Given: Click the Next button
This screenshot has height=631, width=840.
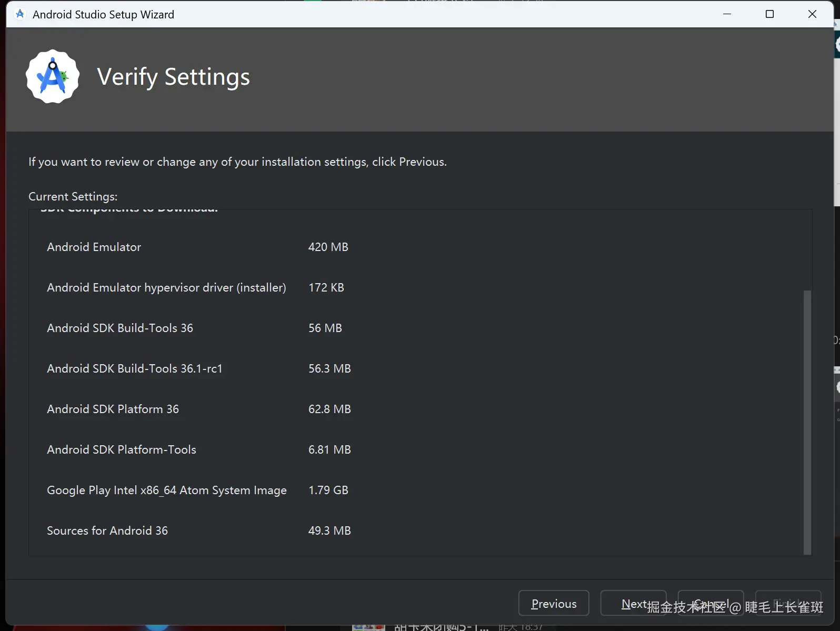Looking at the screenshot, I should [x=634, y=603].
